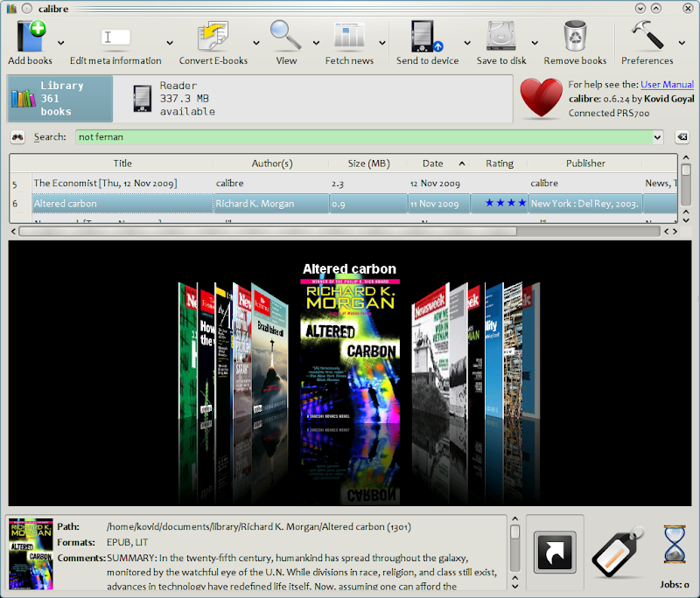Click the calibre title bar app icon
Screen dimensions: 700x598
click(x=11, y=9)
